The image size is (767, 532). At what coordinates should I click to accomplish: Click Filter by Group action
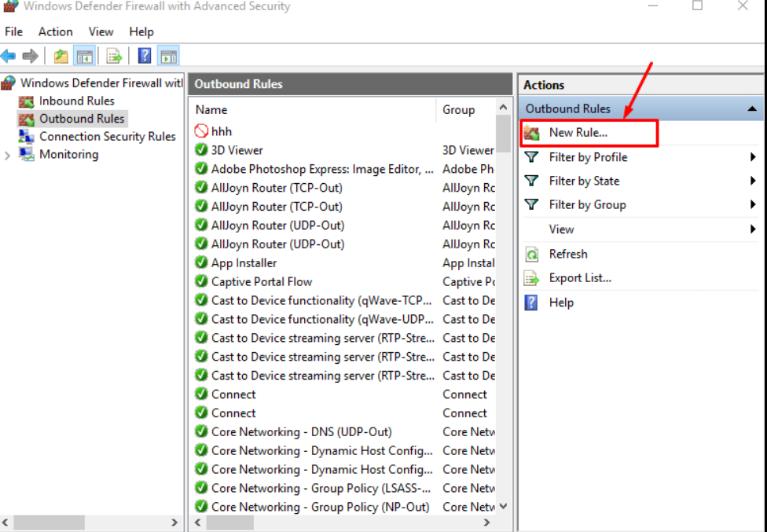588,204
